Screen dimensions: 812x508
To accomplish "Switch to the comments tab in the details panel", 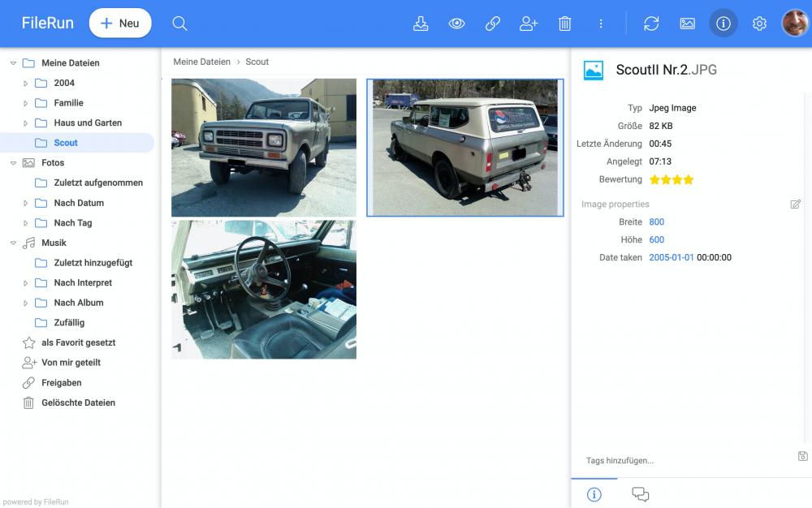I will pos(641,494).
